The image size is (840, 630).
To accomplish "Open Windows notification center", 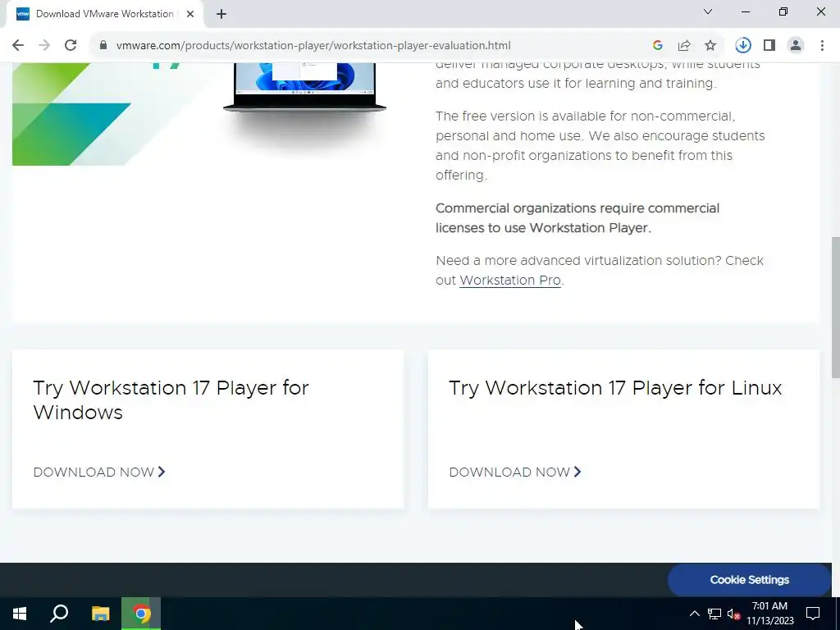I will point(813,614).
